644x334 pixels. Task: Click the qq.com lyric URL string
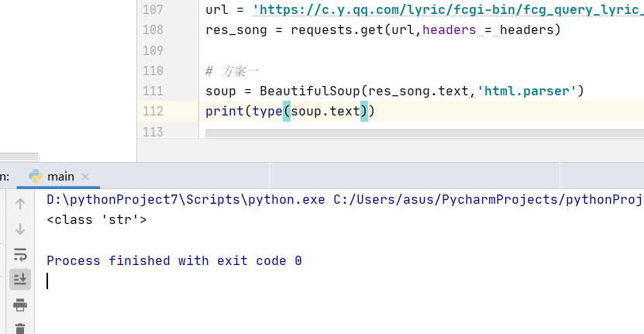pos(448,9)
